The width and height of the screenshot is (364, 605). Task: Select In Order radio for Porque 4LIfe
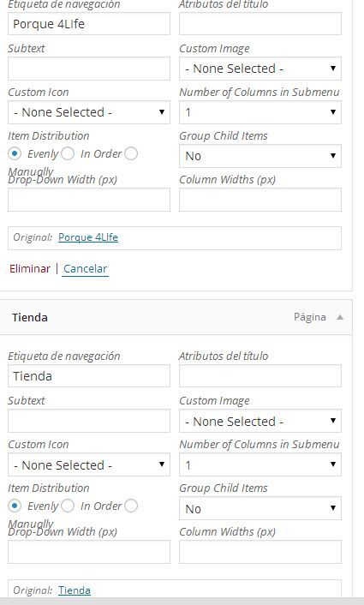(x=68, y=153)
